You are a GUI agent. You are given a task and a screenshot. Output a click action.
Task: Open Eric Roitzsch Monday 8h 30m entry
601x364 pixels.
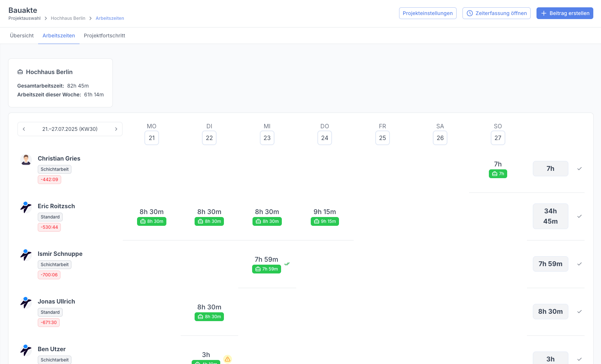152,221
